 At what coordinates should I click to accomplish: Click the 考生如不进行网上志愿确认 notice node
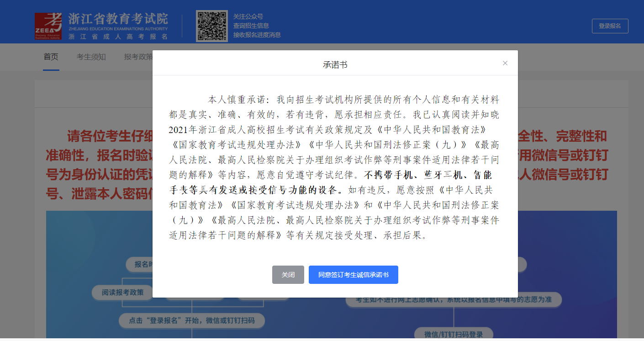pyautogui.click(x=455, y=299)
